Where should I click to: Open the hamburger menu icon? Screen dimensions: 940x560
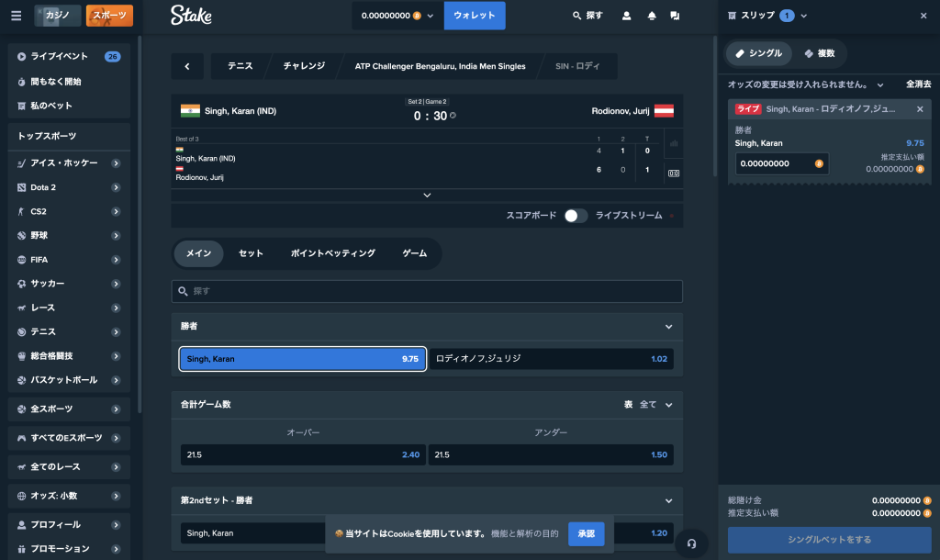coord(17,16)
